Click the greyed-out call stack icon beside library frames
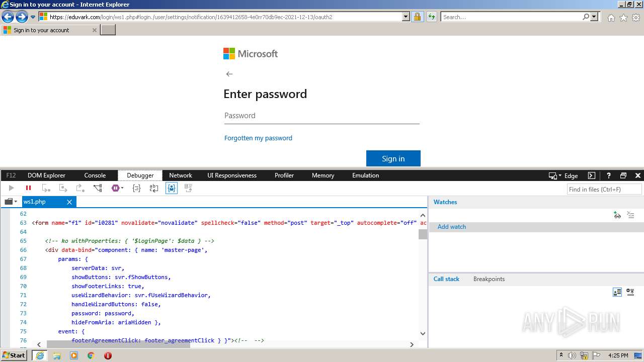Screen dimensions: 644x362 [630, 292]
